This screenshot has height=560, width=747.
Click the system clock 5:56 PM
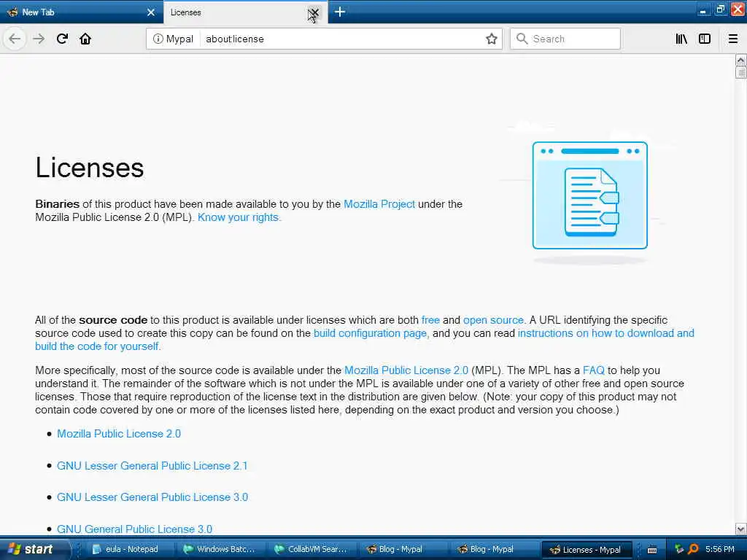point(720,549)
